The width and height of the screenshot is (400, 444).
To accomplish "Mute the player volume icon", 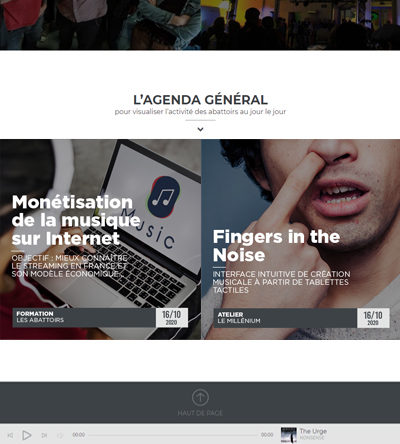I will 60,435.
